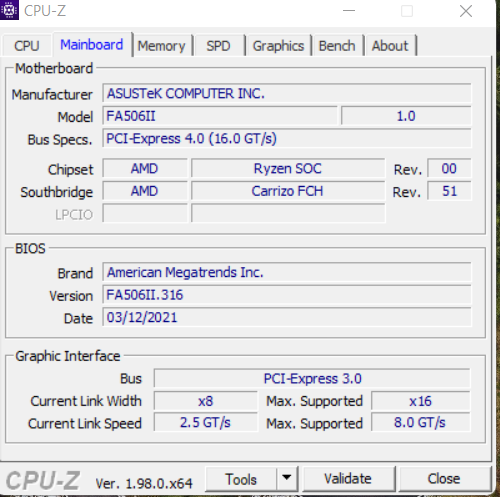This screenshot has height=497, width=500.
Task: Click the Tools button
Action: pyautogui.click(x=241, y=479)
